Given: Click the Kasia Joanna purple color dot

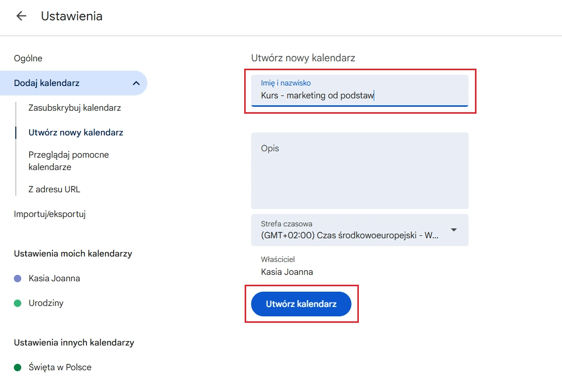Looking at the screenshot, I should [18, 278].
